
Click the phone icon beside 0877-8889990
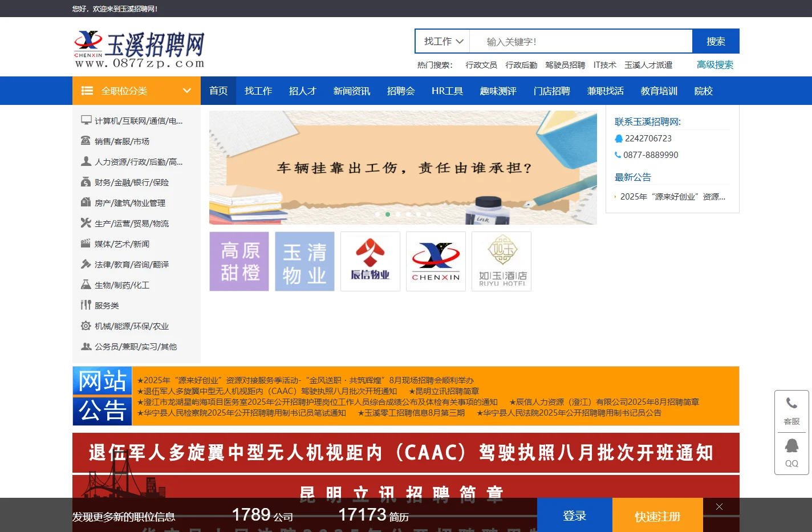coord(618,155)
